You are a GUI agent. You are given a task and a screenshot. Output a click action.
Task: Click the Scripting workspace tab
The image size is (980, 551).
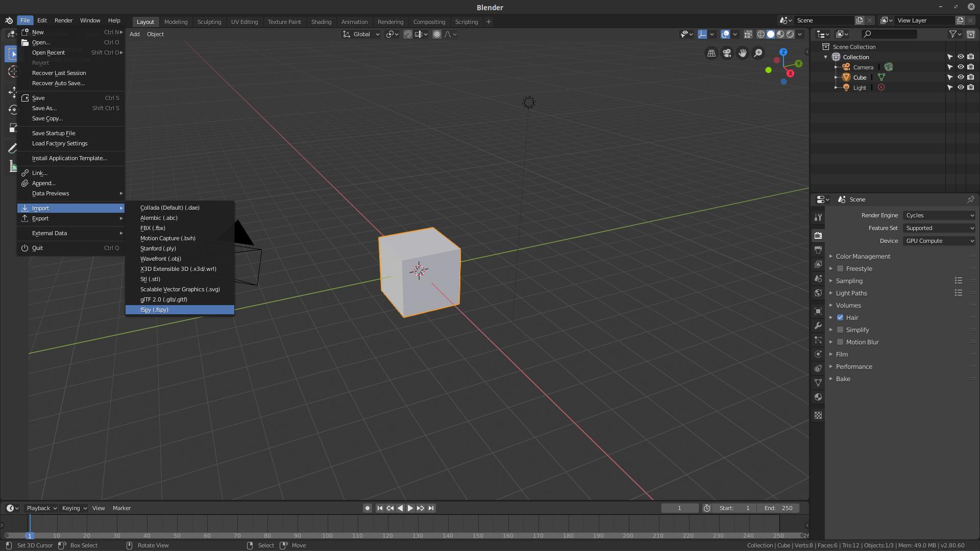[x=467, y=21]
